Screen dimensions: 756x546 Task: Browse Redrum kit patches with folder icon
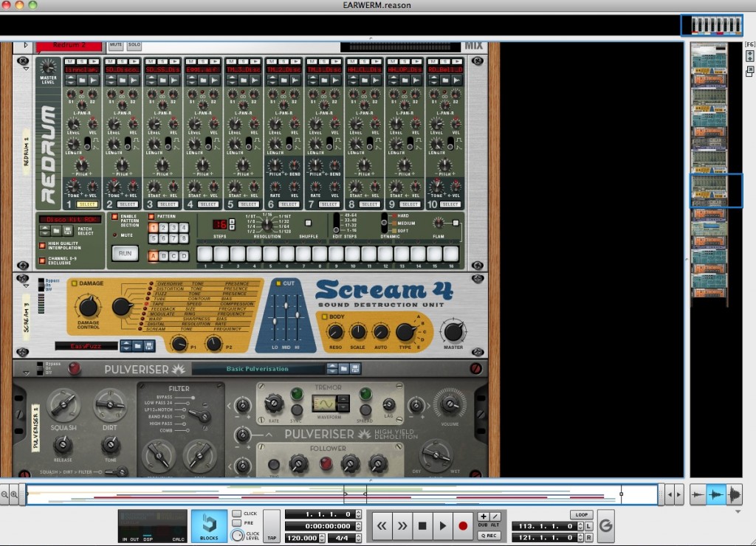(56, 231)
